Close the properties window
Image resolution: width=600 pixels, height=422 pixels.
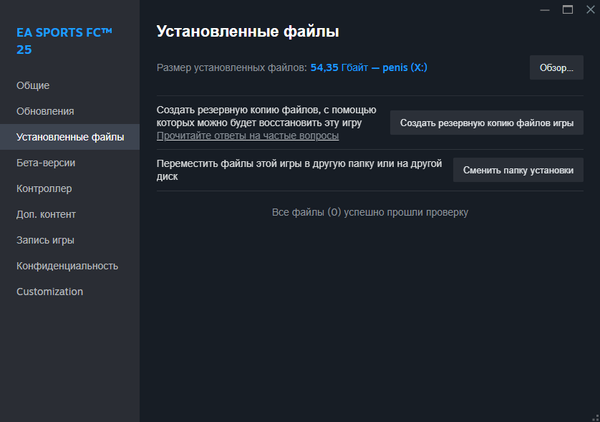590,10
